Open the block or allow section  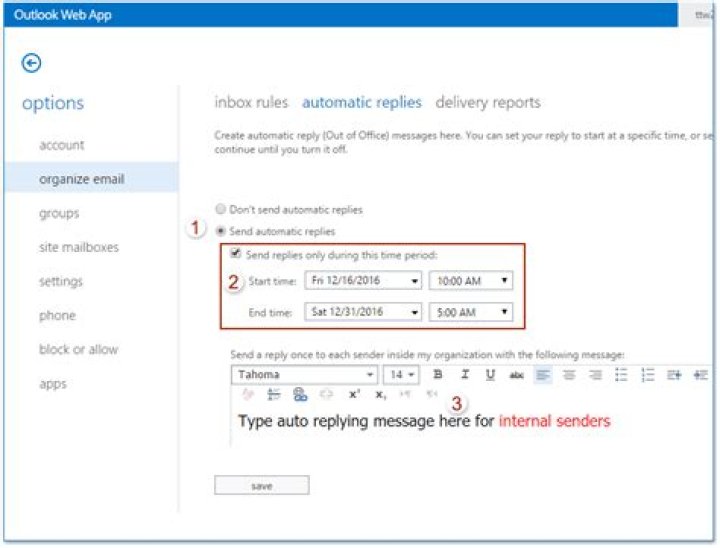pos(78,349)
